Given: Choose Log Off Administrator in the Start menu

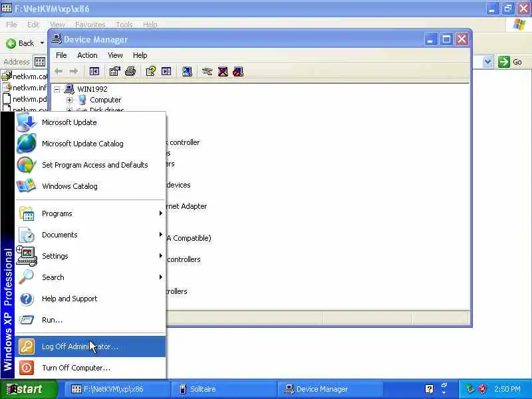Looking at the screenshot, I should [90, 346].
